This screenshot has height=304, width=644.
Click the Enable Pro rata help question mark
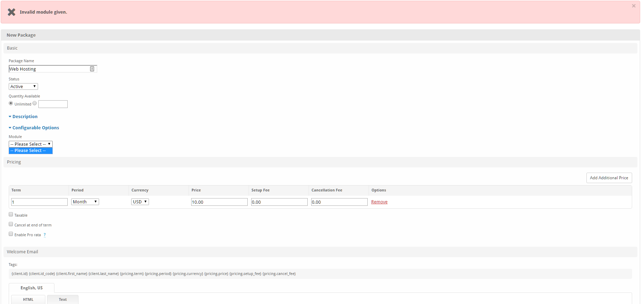click(45, 235)
